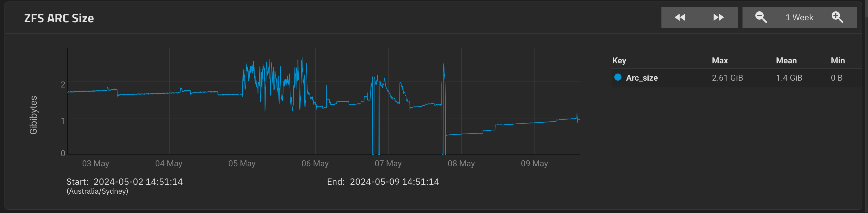Click the Min column header
The image size is (868, 213).
[838, 61]
